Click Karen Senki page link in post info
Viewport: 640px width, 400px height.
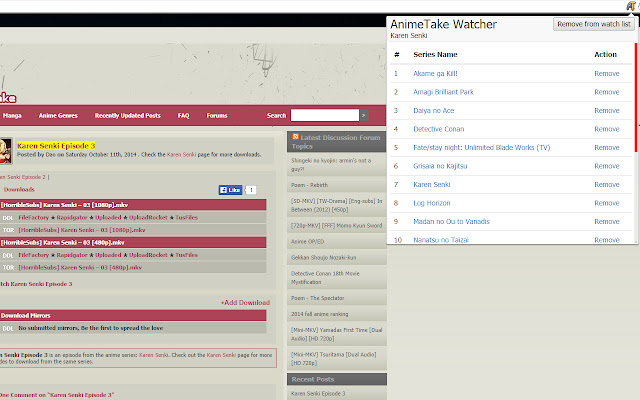coord(181,155)
